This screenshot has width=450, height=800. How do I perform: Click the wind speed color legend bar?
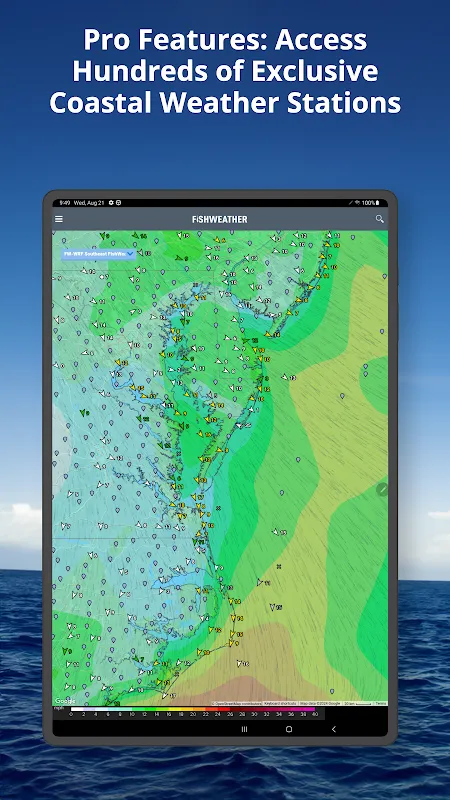(193, 709)
